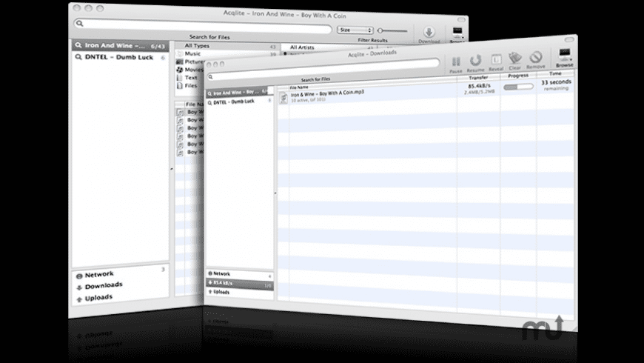
Task: Select 'Boy With A Coin.mp3' download row
Action: (426, 94)
